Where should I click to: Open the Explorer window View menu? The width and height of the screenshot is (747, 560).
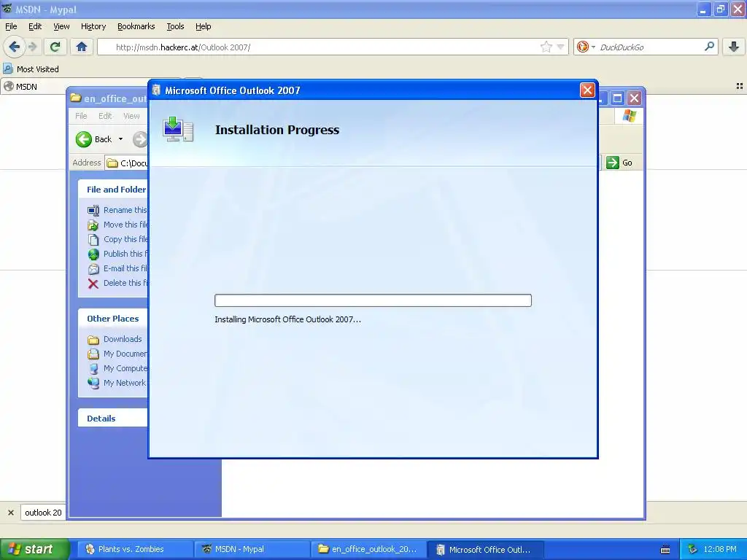pos(131,116)
